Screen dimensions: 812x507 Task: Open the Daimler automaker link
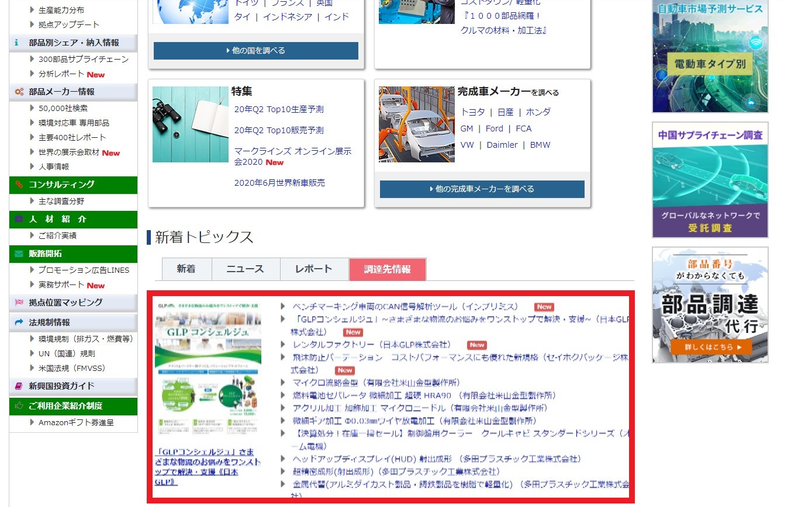click(x=502, y=145)
